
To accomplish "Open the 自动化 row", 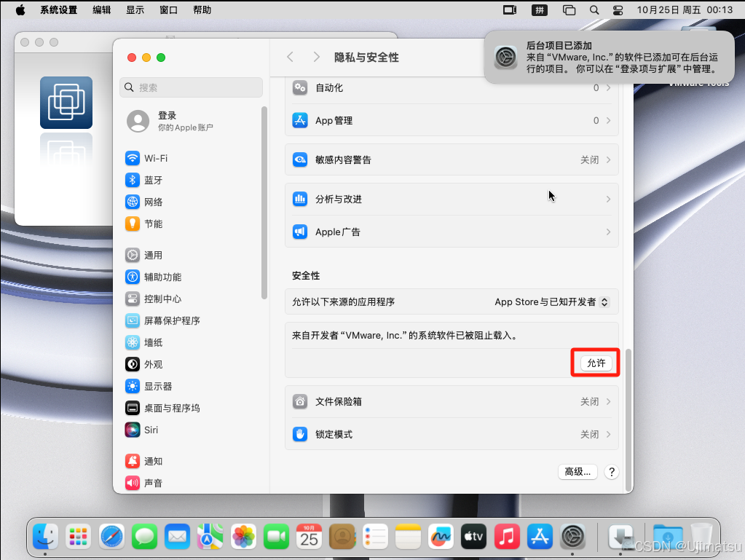I will [452, 88].
